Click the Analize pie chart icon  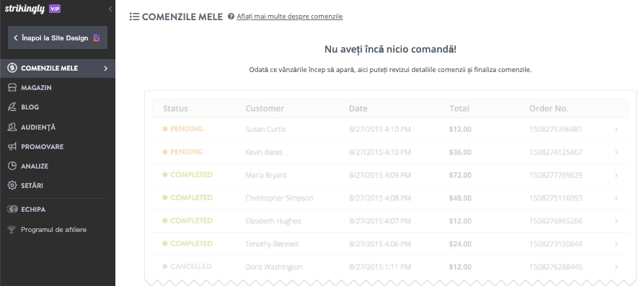tap(12, 166)
